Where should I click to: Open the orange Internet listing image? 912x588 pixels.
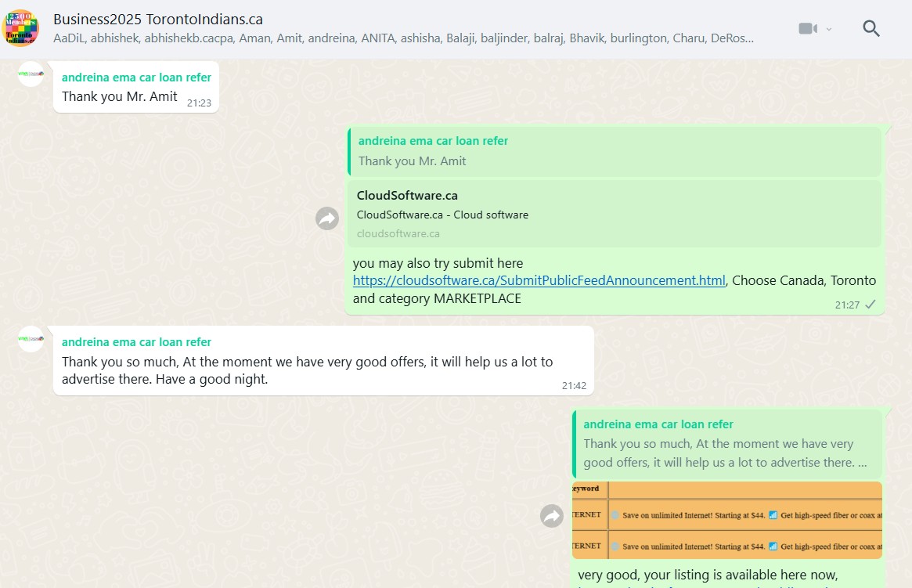(727, 520)
